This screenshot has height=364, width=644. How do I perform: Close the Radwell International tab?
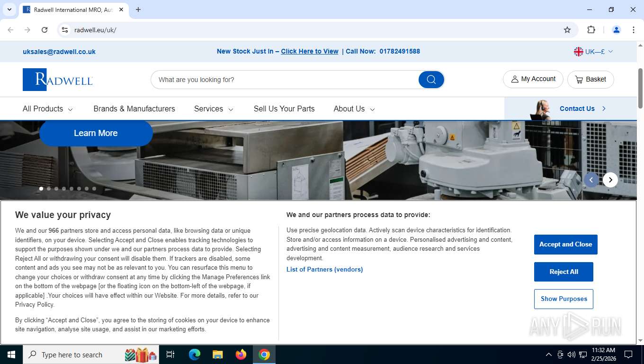121,9
